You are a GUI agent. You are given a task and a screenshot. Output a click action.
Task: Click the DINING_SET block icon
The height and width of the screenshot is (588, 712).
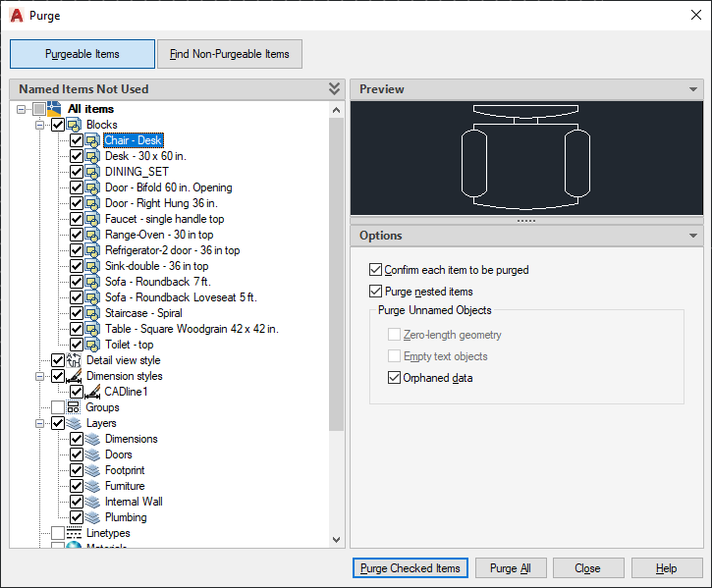(x=92, y=172)
